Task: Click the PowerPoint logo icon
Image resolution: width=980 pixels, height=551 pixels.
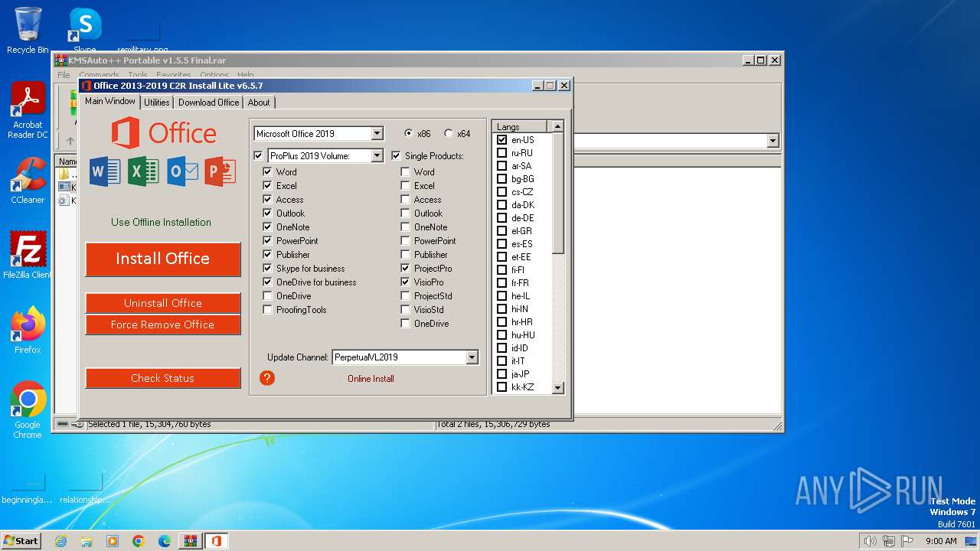Action: (x=220, y=171)
